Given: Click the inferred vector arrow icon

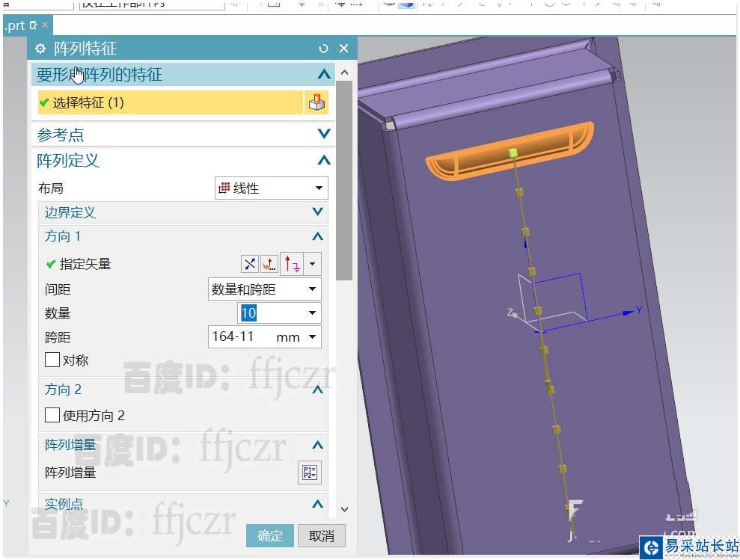Looking at the screenshot, I should tap(292, 264).
